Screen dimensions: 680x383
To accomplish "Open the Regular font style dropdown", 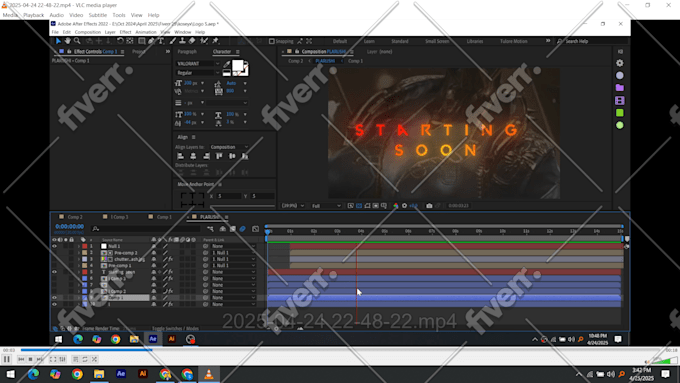I will point(198,73).
